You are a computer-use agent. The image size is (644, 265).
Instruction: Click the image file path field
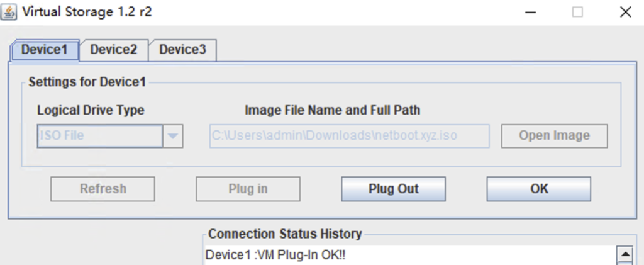349,135
